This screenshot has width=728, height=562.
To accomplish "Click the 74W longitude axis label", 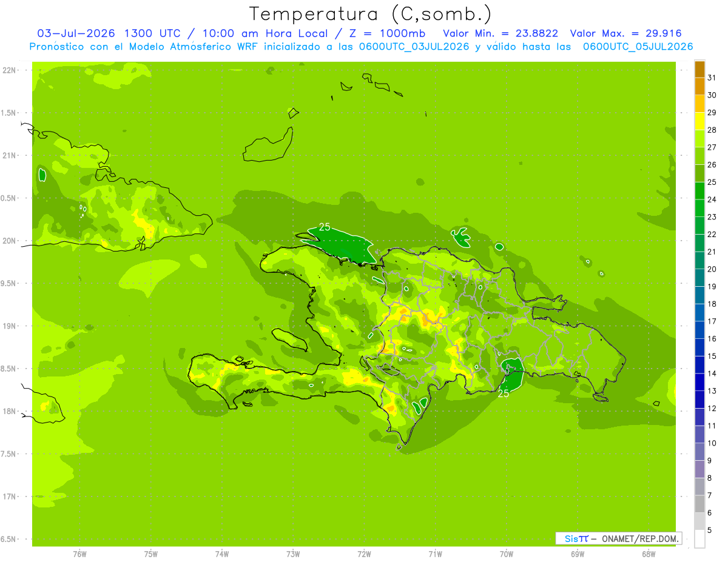I will pos(222,554).
